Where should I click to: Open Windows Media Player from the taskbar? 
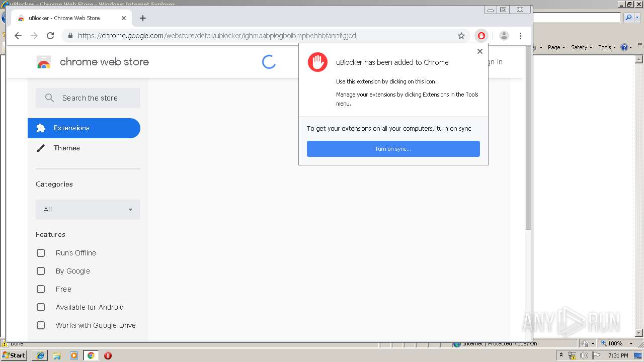pyautogui.click(x=74, y=355)
